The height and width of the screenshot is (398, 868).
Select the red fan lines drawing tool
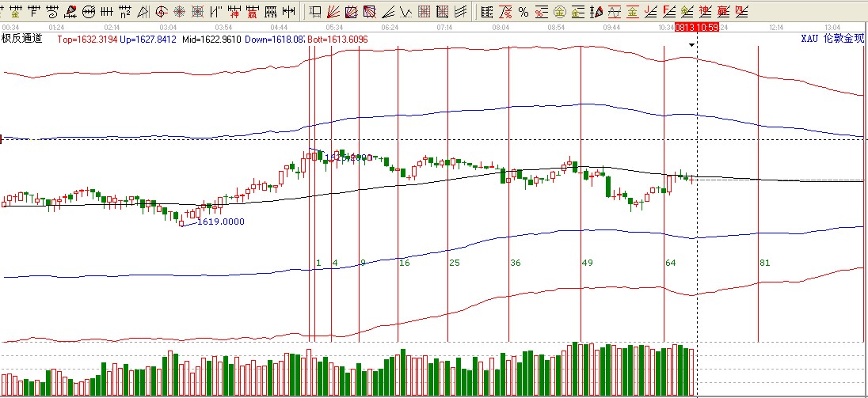tap(333, 12)
